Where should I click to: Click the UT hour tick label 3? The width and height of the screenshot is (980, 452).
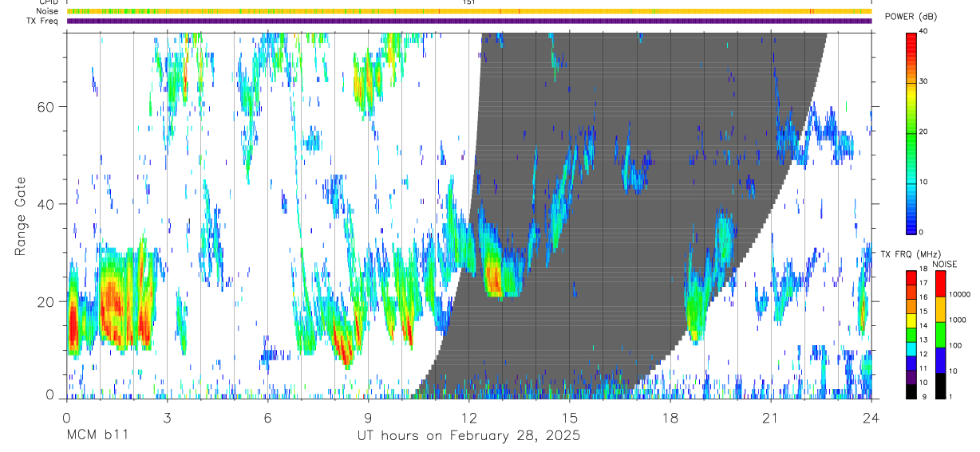pos(167,418)
